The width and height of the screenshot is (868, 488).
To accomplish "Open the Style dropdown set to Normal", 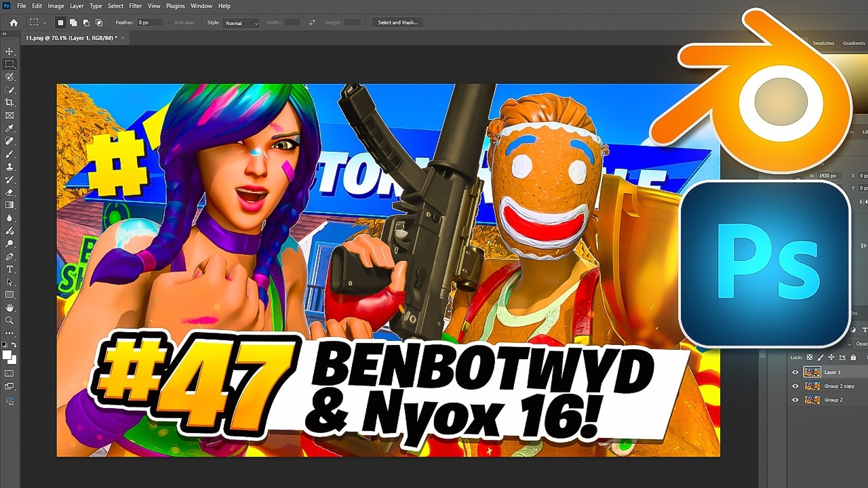I will click(x=241, y=23).
